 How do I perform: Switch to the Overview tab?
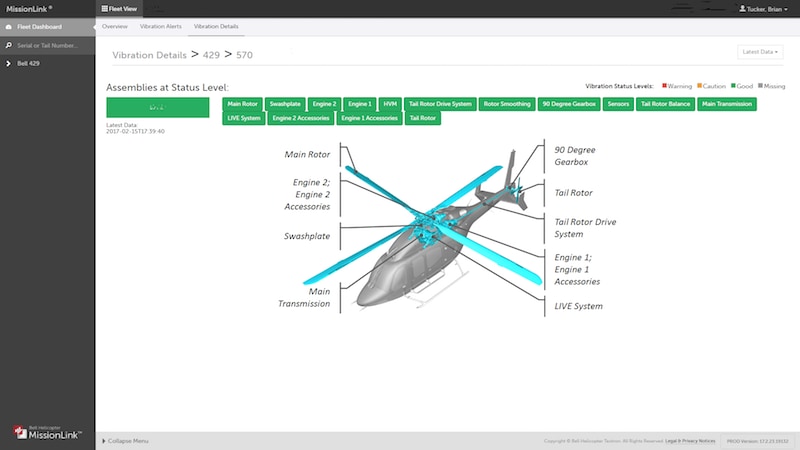115,26
